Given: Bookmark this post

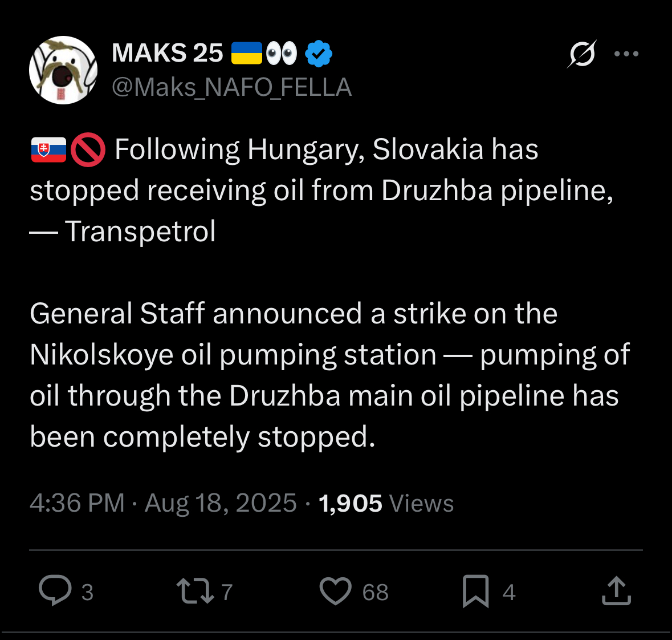Looking at the screenshot, I should [475, 590].
